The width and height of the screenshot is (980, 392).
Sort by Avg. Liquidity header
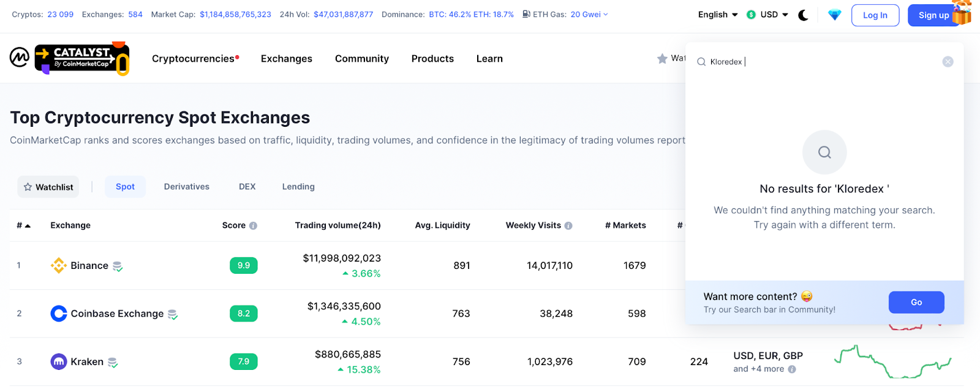tap(443, 225)
